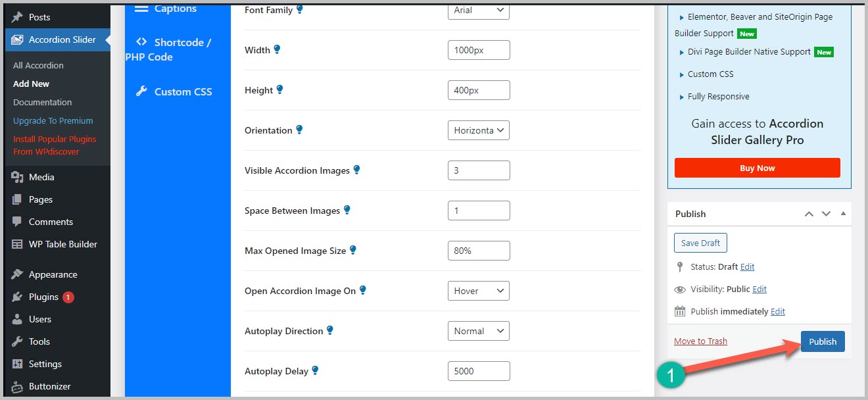
Task: Click the Max Opened Image Size field
Action: click(x=479, y=251)
